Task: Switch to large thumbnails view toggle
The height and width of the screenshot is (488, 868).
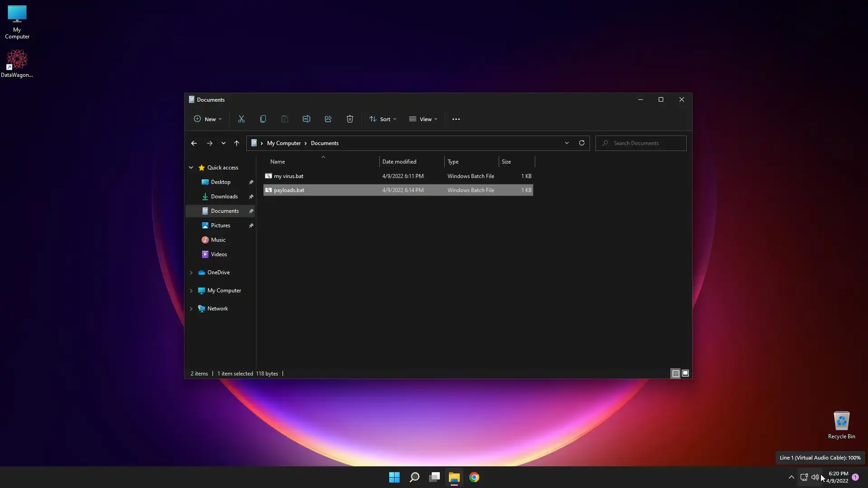Action: (685, 373)
